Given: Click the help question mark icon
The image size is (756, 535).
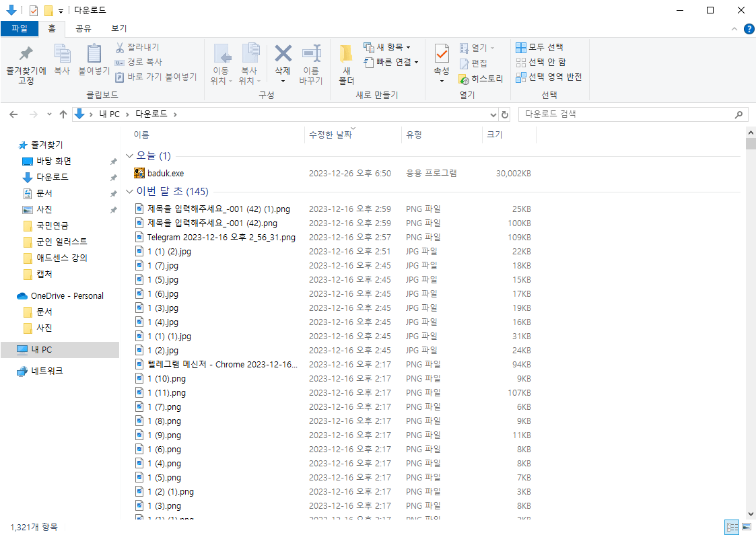Looking at the screenshot, I should (749, 29).
